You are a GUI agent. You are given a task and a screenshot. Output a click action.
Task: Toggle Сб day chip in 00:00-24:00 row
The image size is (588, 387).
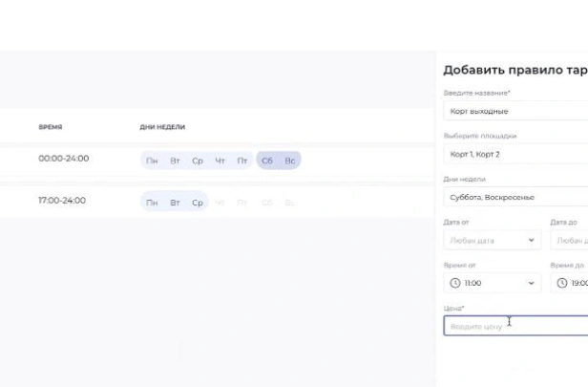click(x=267, y=161)
